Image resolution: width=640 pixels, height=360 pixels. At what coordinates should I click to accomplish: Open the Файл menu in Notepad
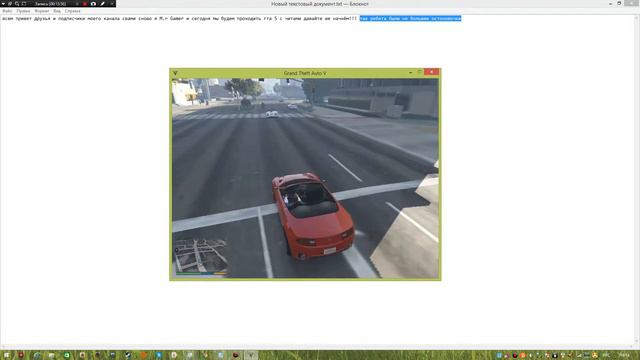pos(7,11)
